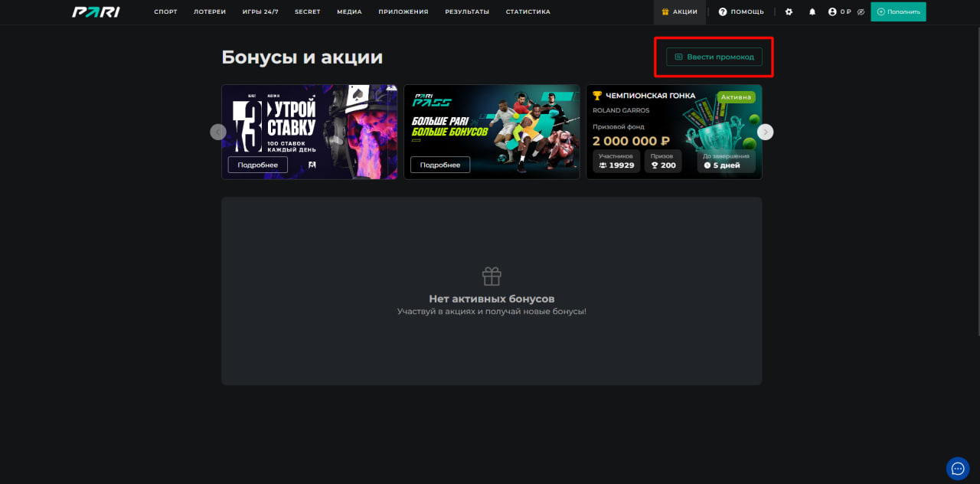The image size is (980, 484).
Task: Open the Игры 24/7 section
Action: [260, 12]
